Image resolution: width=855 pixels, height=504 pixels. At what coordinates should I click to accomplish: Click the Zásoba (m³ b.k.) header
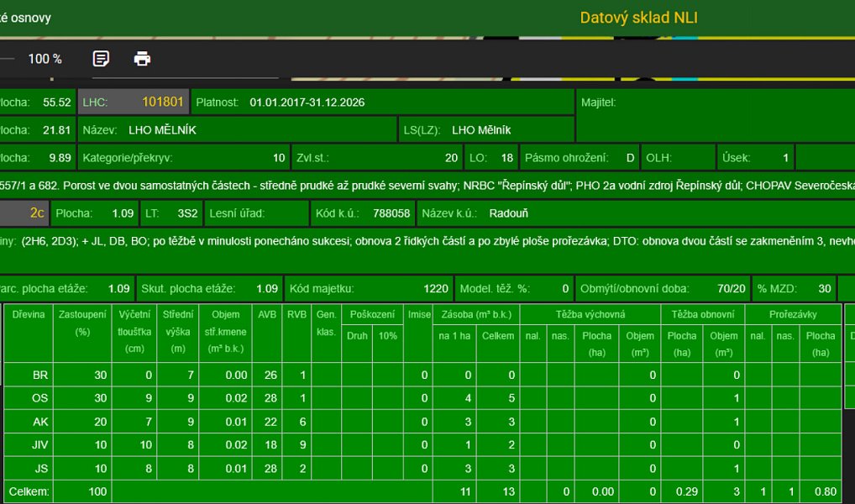[x=476, y=315]
